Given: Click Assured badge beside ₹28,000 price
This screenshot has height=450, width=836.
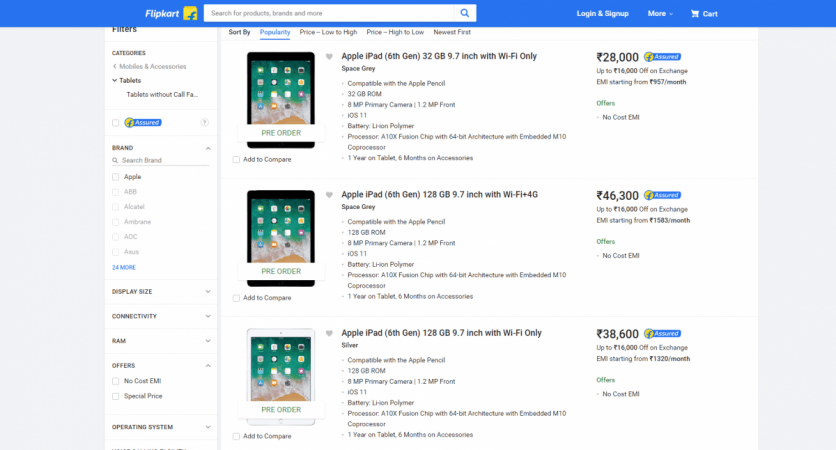Looking at the screenshot, I should pyautogui.click(x=662, y=57).
